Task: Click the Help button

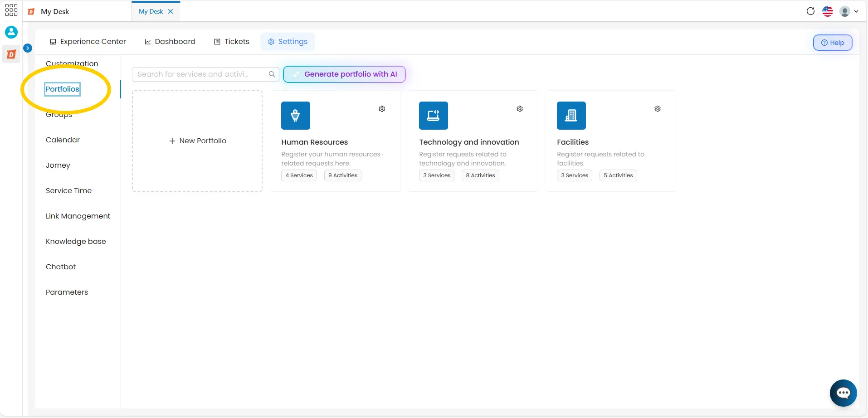Action: point(833,43)
